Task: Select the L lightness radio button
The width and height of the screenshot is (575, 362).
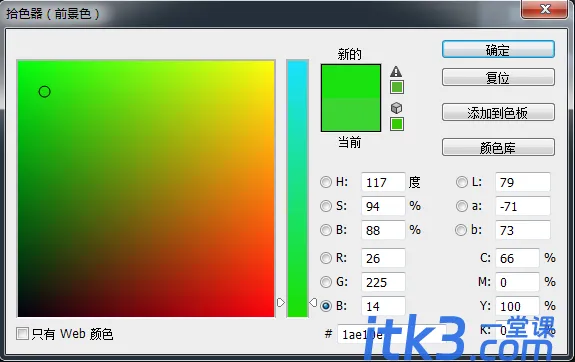Action: (x=461, y=182)
